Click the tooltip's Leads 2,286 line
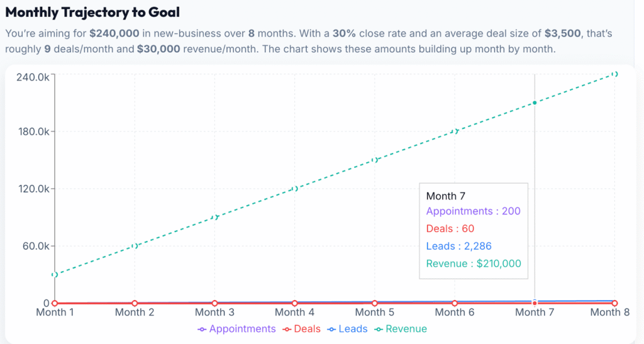This screenshot has width=644, height=344. tap(458, 246)
